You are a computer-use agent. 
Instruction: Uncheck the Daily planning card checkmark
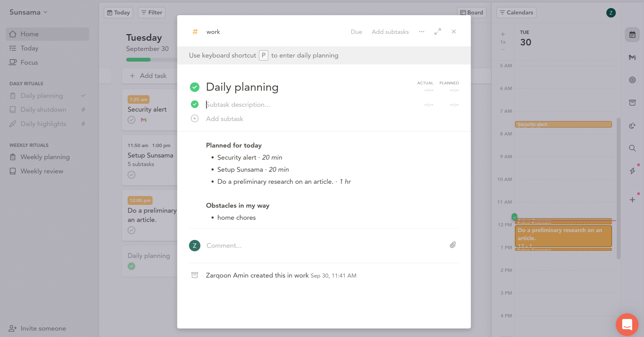point(131,266)
